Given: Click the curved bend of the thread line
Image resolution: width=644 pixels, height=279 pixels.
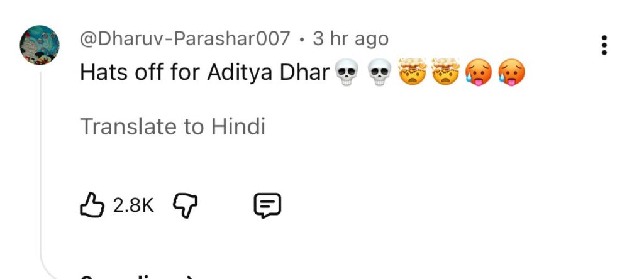Looking at the screenshot, I should (47, 269).
